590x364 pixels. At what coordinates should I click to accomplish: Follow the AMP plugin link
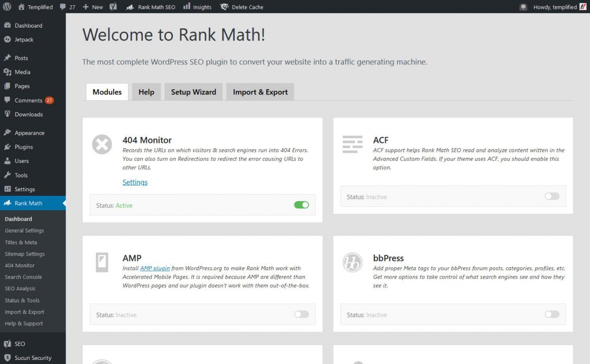[154, 268]
